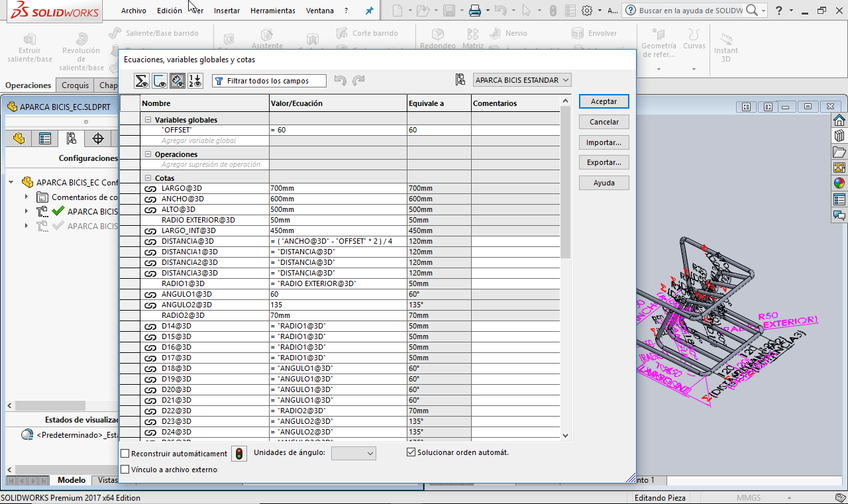Viewport: 848px width, 504px height.
Task: Click the Exportar... button
Action: 604,162
